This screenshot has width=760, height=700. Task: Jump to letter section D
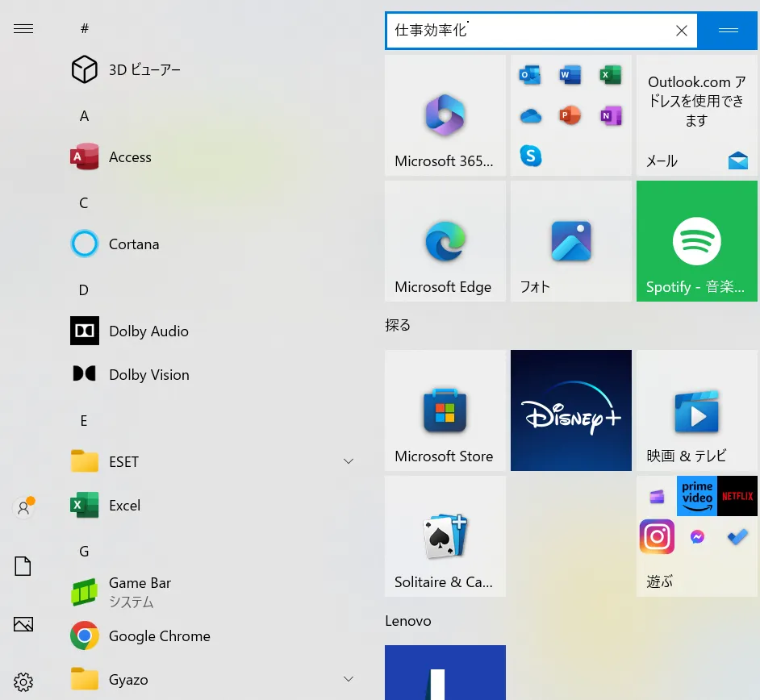(x=84, y=290)
